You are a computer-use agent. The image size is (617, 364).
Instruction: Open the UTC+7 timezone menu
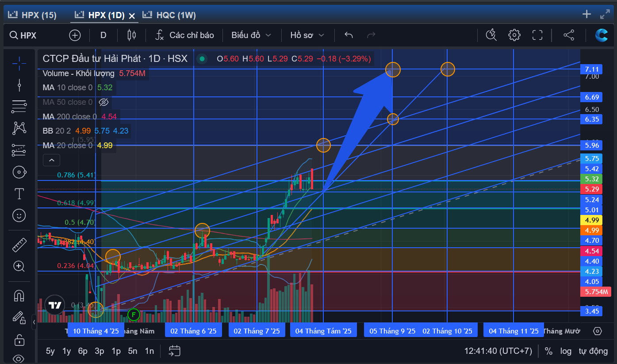498,351
